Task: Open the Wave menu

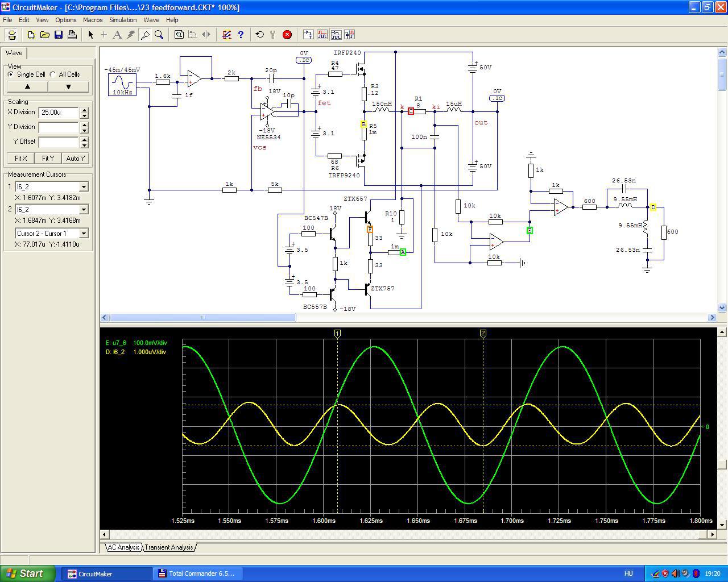Action: click(x=151, y=20)
